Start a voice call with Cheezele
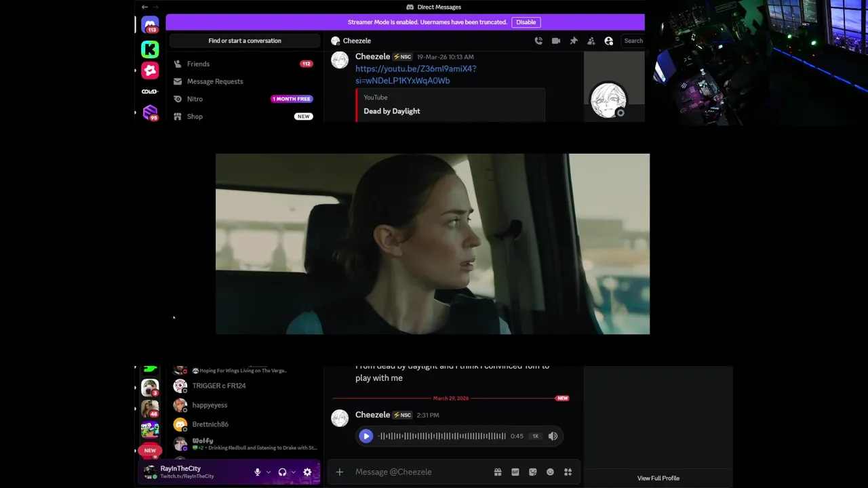 point(538,41)
